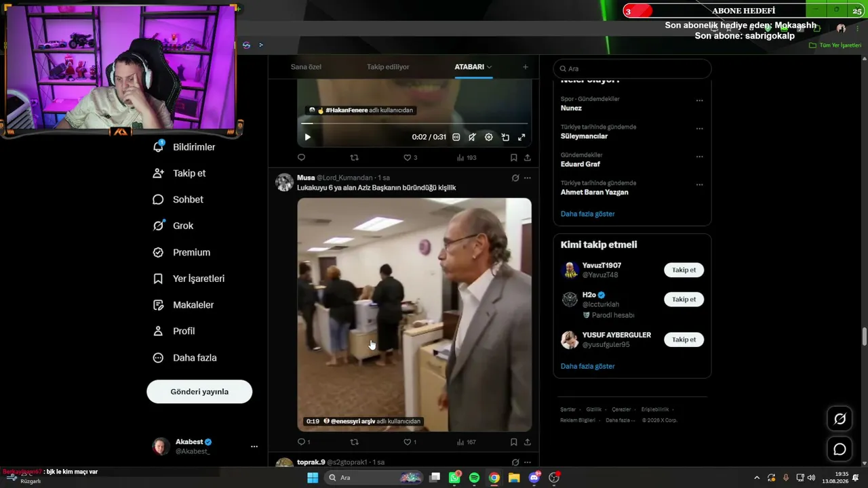Click Daha fazla göster under trends

coord(587,213)
